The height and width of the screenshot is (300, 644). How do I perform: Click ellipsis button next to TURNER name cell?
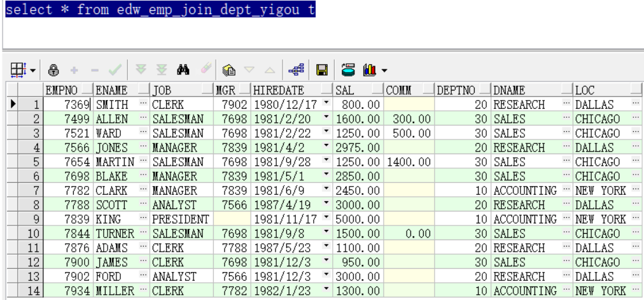[x=143, y=231]
